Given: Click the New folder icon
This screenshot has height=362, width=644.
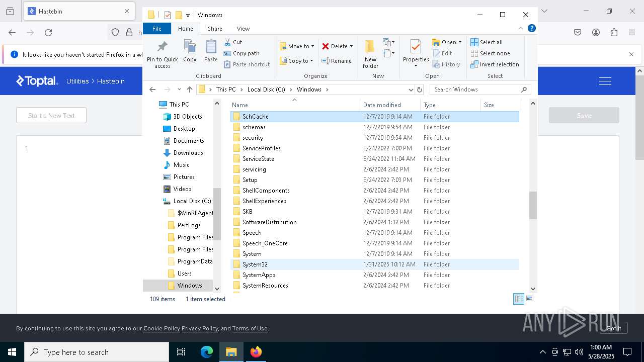Looking at the screenshot, I should (x=370, y=54).
